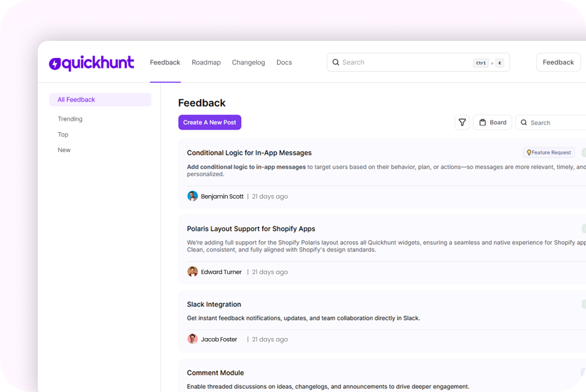Click the Benjamin Scott author name
The image size is (586, 392).
[222, 196]
